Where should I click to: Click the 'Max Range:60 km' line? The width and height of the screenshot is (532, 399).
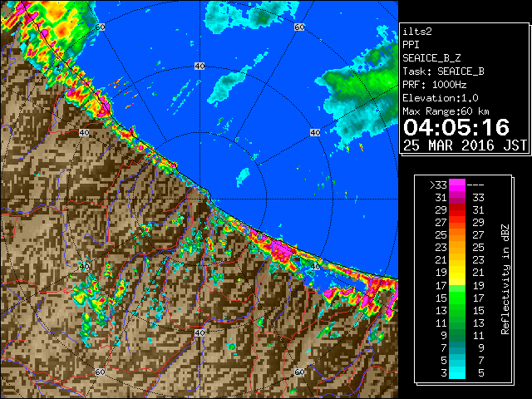point(446,111)
